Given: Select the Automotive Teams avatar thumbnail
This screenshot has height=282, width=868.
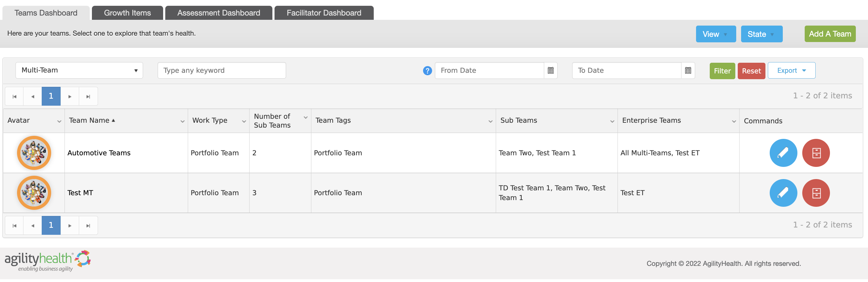Looking at the screenshot, I should (x=34, y=153).
